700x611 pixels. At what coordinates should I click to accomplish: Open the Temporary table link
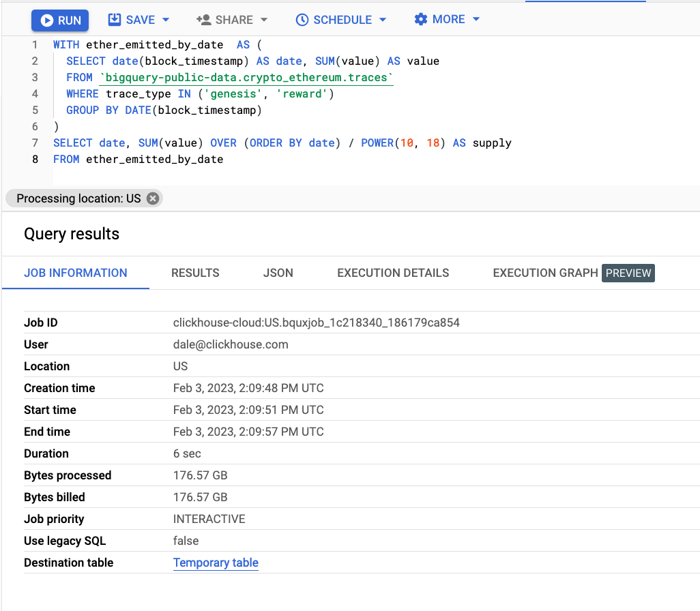click(216, 563)
